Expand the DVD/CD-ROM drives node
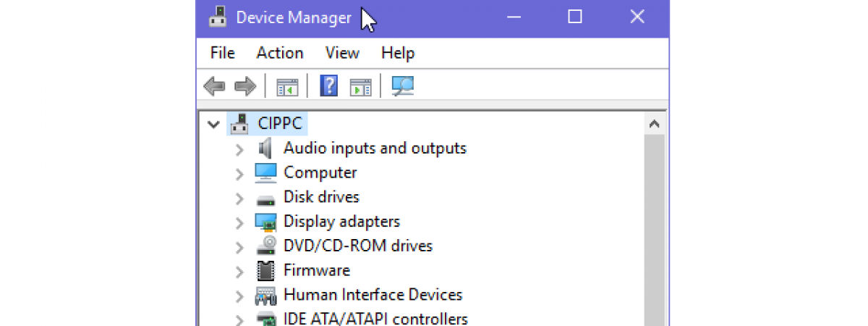The height and width of the screenshot is (326, 868). tap(239, 247)
